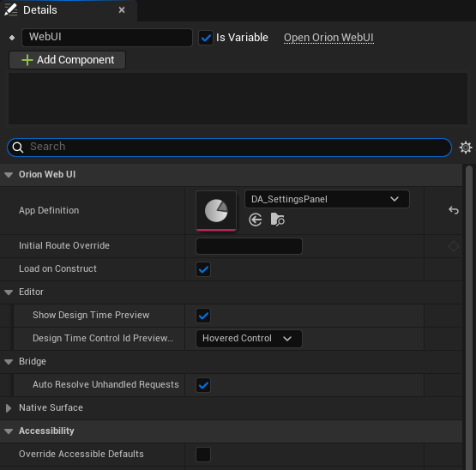This screenshot has height=470, width=476.
Task: Expand the Native Surface section
Action: pos(9,408)
